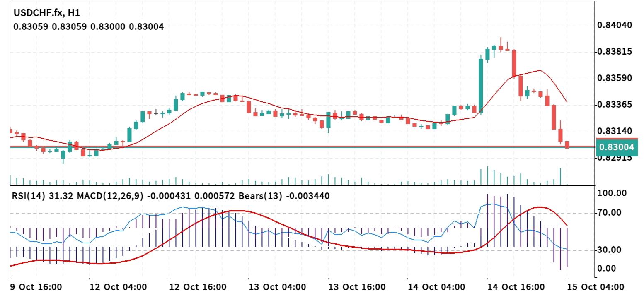Click the 9 Oct 16:00 time label

click(x=36, y=287)
